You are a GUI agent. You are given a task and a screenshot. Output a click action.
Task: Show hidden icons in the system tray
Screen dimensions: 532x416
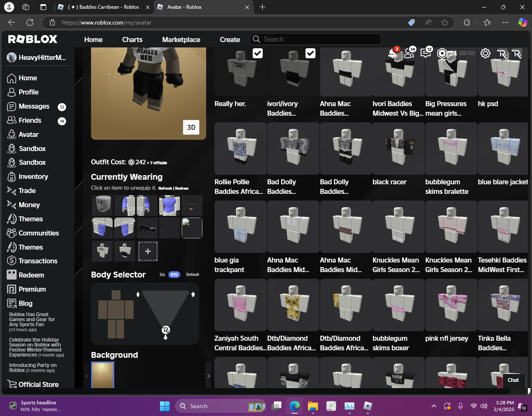(433, 406)
